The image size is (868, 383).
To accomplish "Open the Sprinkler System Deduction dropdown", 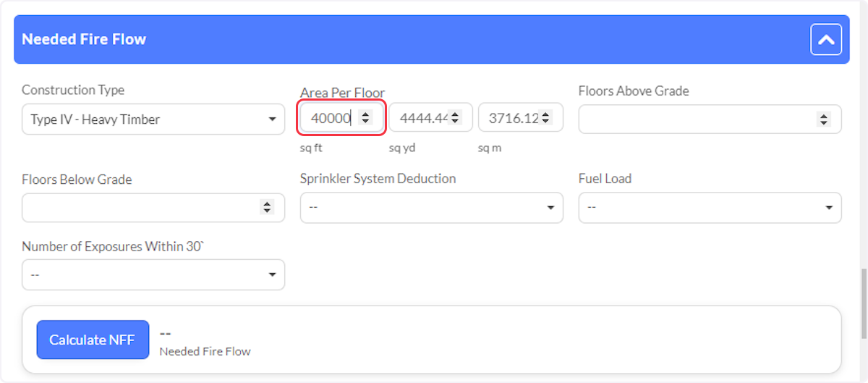I will (432, 208).
